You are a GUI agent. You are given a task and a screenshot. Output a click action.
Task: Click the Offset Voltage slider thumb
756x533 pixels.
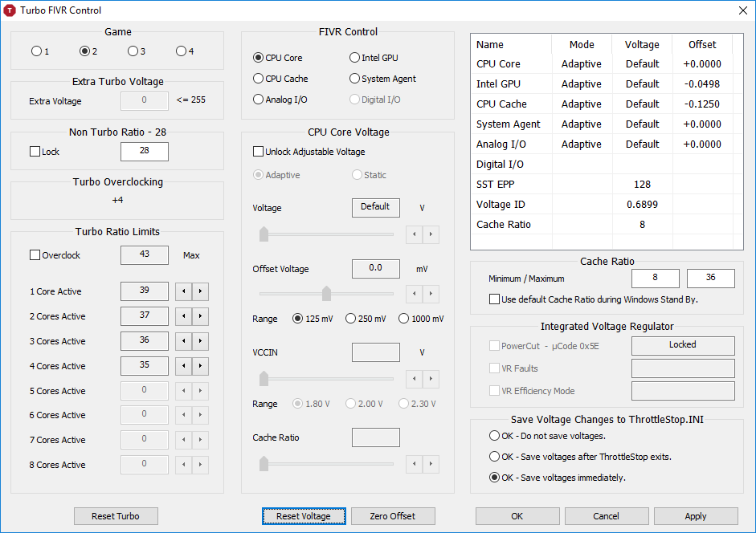tap(326, 293)
